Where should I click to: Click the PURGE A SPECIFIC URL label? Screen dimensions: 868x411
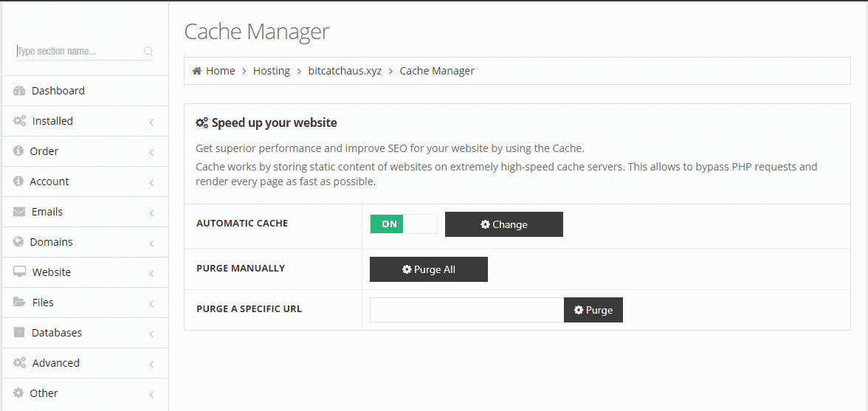point(249,308)
